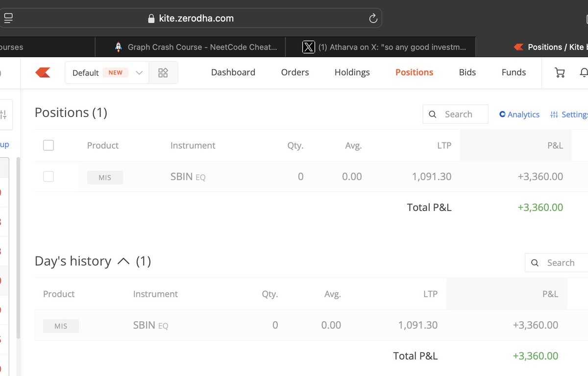588x376 pixels.
Task: Sort Positions by the LTP column
Action: 444,145
